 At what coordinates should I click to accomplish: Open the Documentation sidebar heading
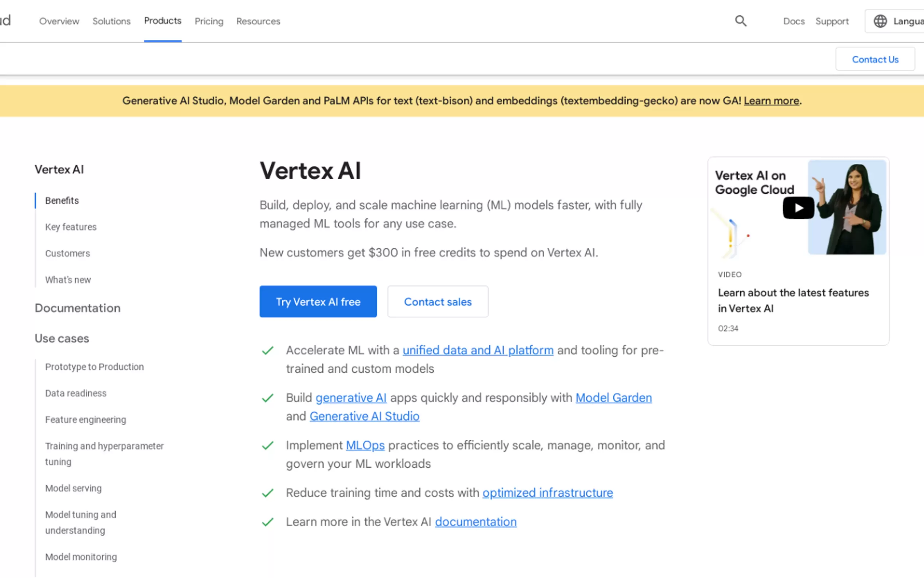click(77, 308)
